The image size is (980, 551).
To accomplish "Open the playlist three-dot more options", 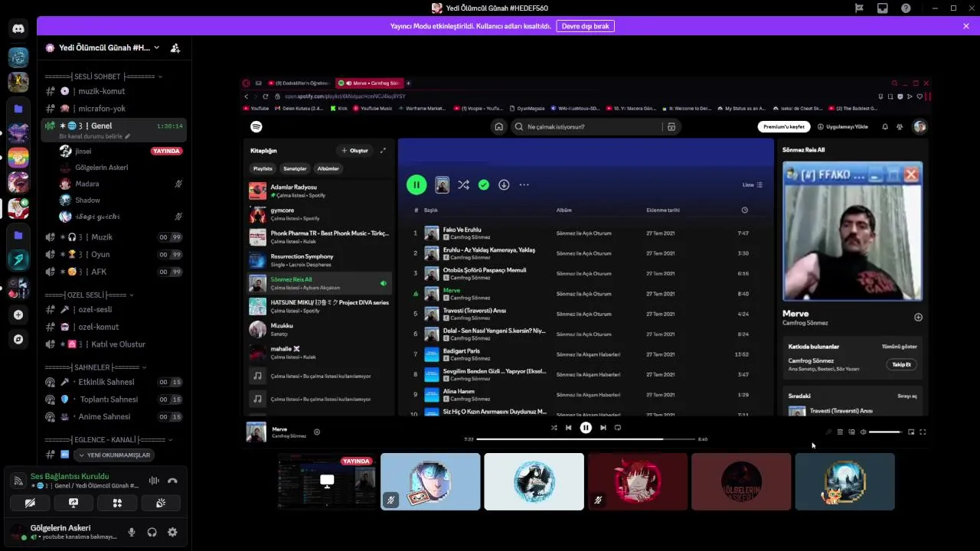I will [x=524, y=184].
